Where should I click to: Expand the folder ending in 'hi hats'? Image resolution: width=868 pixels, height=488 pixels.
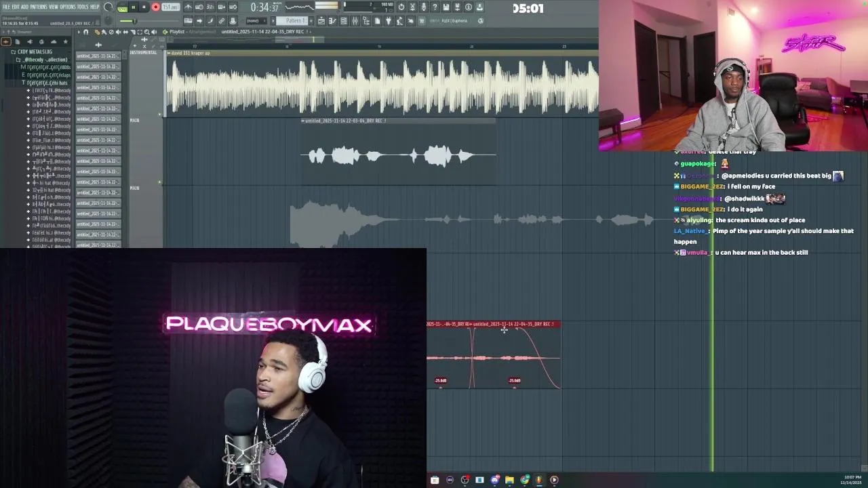click(x=46, y=83)
